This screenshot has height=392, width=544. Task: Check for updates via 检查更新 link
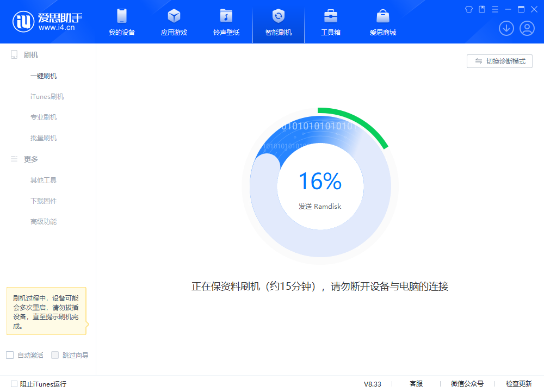(x=518, y=384)
